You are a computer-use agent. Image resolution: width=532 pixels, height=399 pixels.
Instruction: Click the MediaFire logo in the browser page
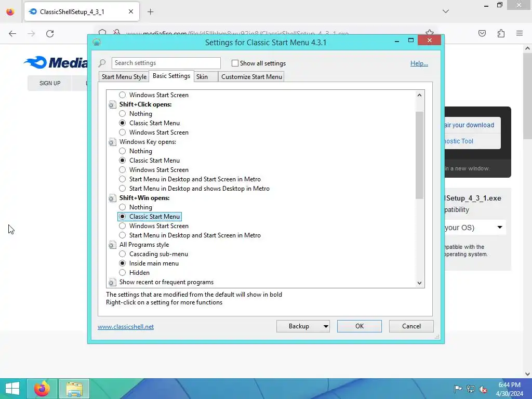[x=56, y=63]
